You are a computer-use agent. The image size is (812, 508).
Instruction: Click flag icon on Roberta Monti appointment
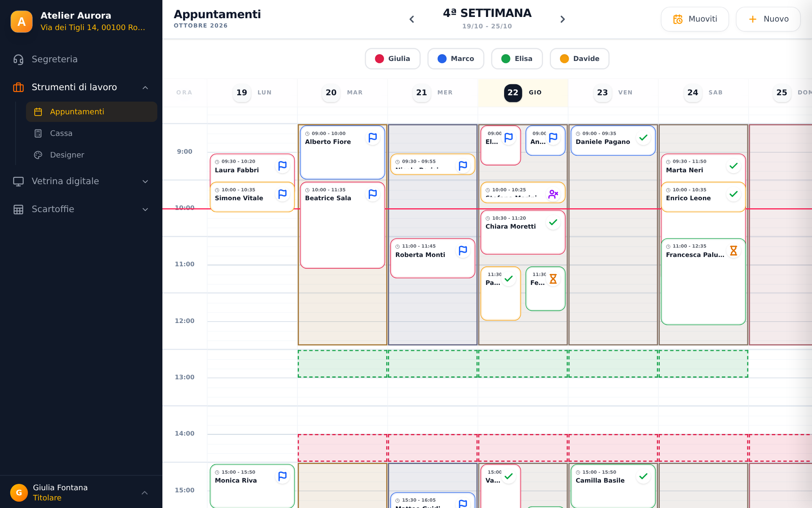tap(463, 251)
